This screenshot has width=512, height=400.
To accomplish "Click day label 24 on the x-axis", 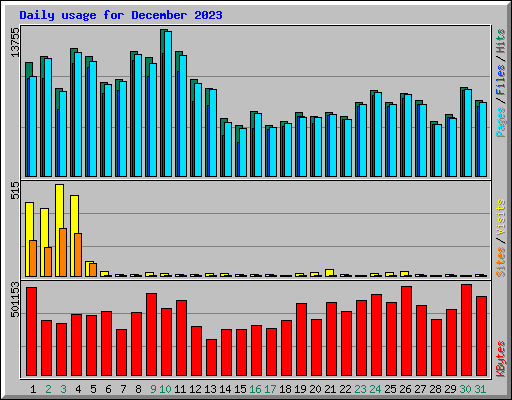I will [x=375, y=389].
